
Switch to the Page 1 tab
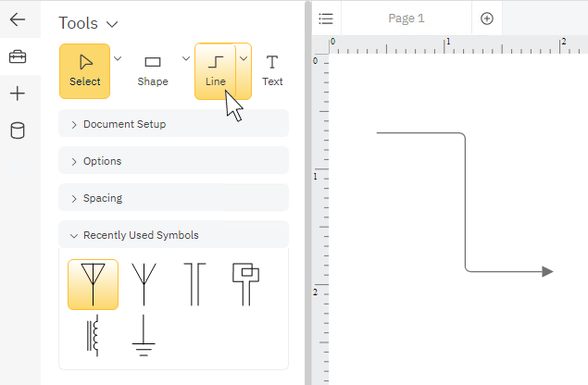pyautogui.click(x=407, y=19)
